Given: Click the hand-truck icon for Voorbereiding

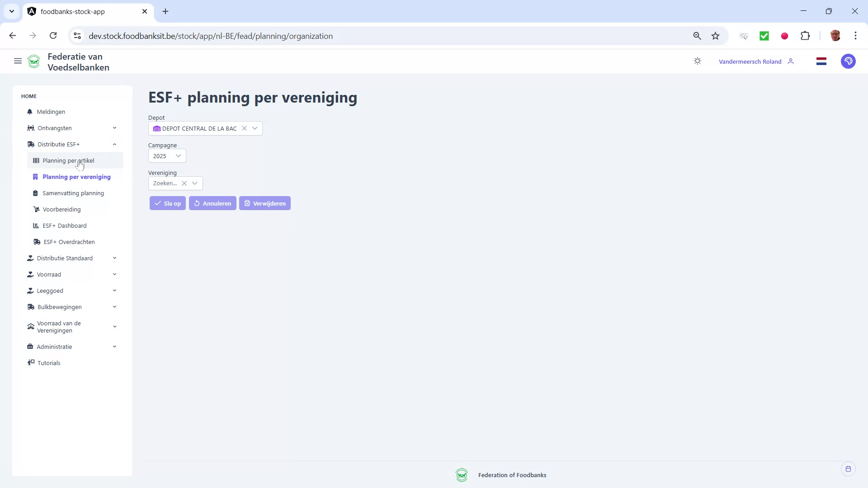Looking at the screenshot, I should pyautogui.click(x=36, y=209).
